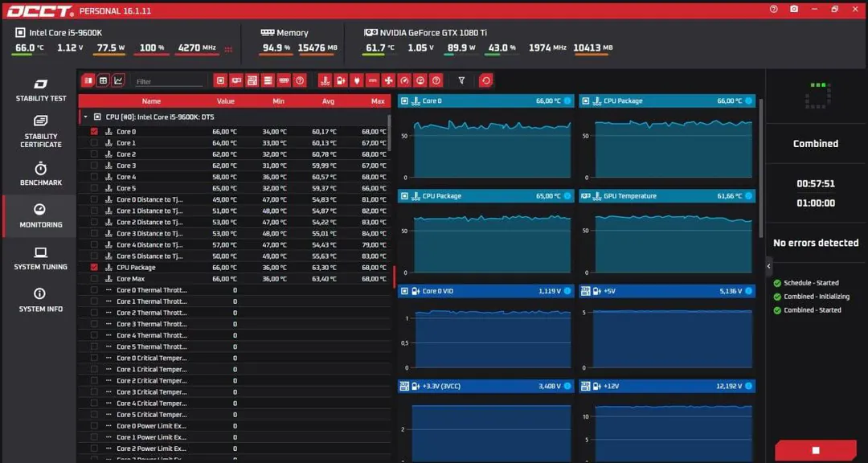
Task: Click the dotted grid icon beside 4270 MHz
Action: click(x=228, y=49)
